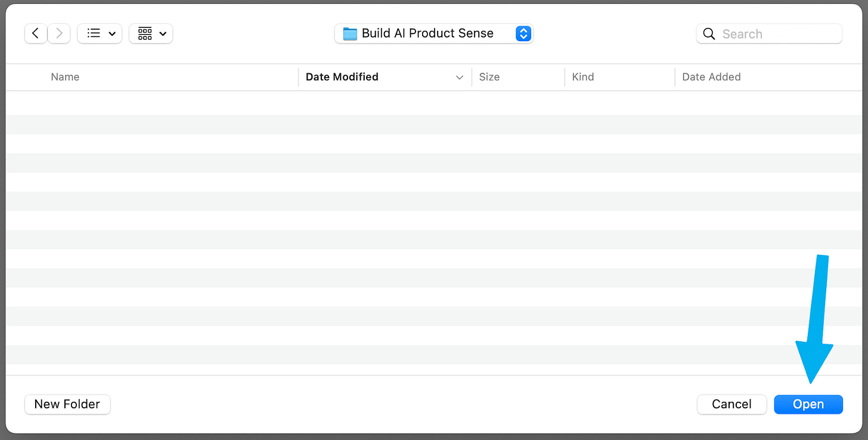Image resolution: width=868 pixels, height=440 pixels.
Task: Toggle sort order arrow on Date Modified
Action: tap(459, 78)
